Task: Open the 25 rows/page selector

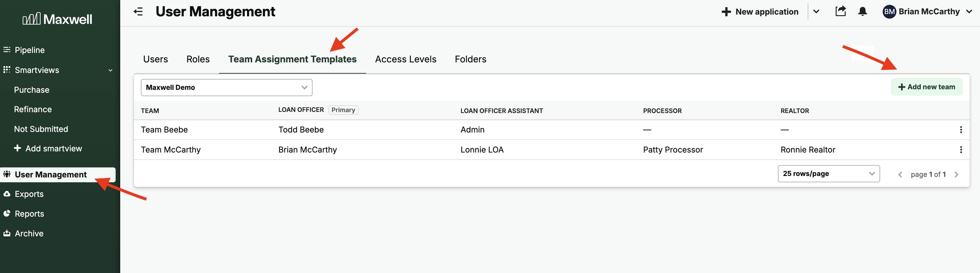Action: click(x=828, y=174)
